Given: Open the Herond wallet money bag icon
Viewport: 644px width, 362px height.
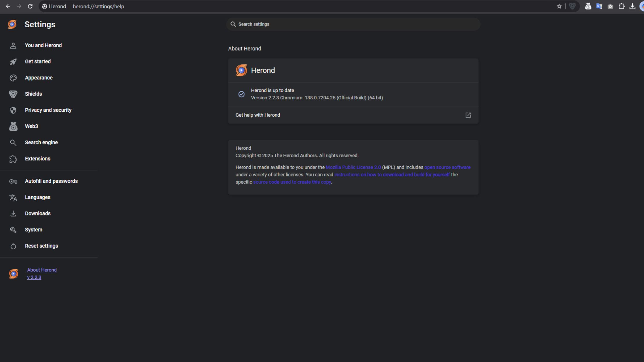Looking at the screenshot, I should point(588,6).
